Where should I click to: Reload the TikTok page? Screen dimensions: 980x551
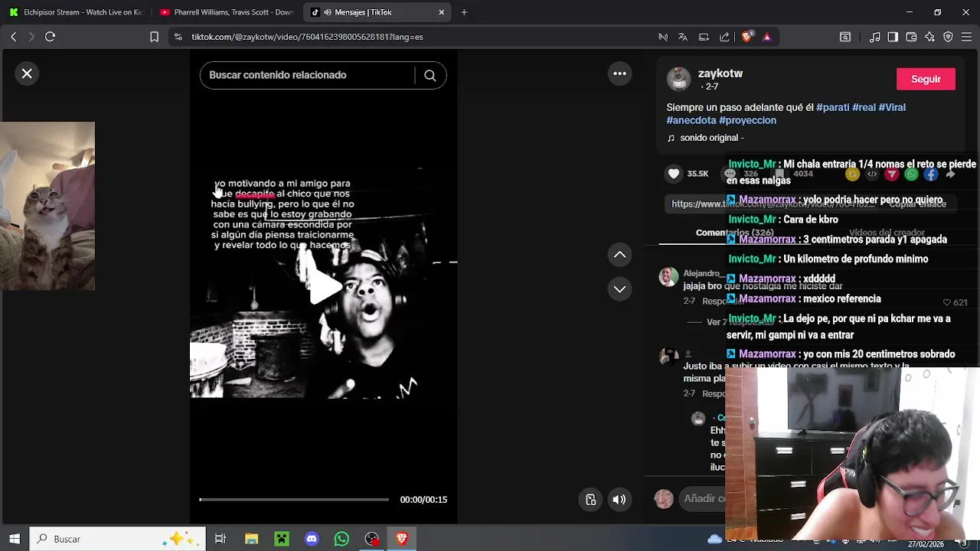50,37
